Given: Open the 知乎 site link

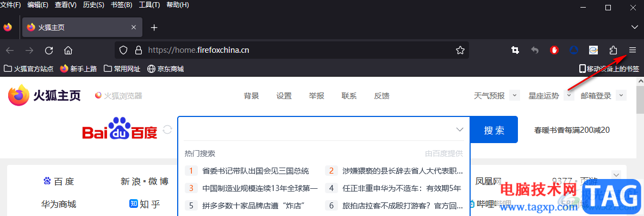Looking at the screenshot, I should (145, 203).
